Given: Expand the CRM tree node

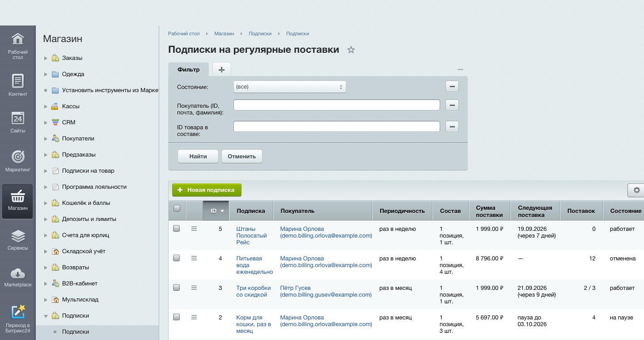Looking at the screenshot, I should (46, 123).
